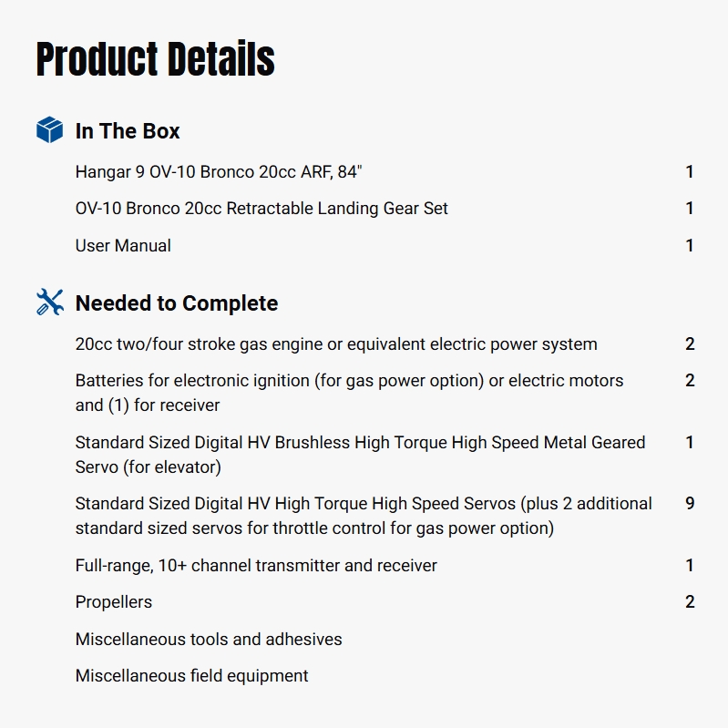Viewport: 728px width, 728px height.
Task: Click the Hangar 9 OV-10 Bronco ARF item
Action: coord(224,171)
